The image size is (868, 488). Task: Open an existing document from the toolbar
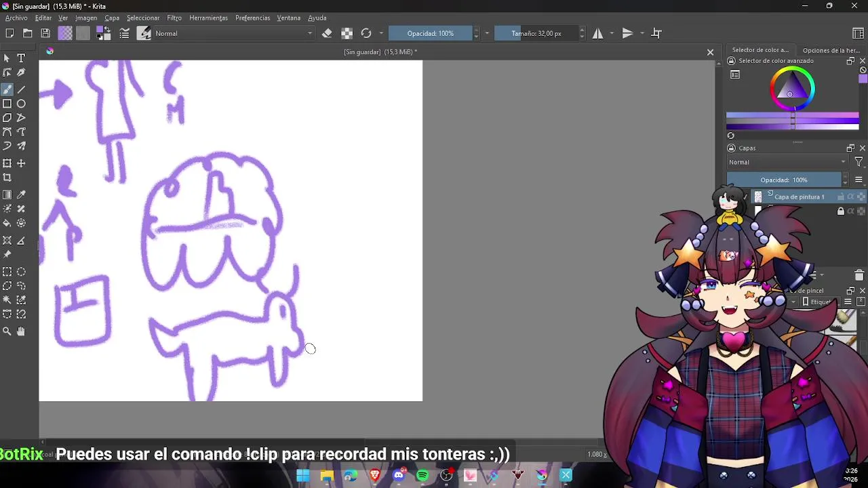tap(27, 33)
